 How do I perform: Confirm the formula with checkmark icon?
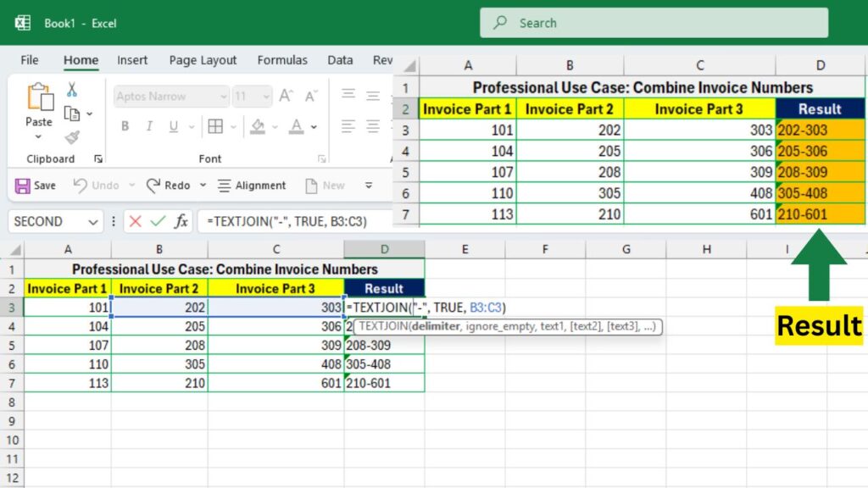tap(159, 221)
